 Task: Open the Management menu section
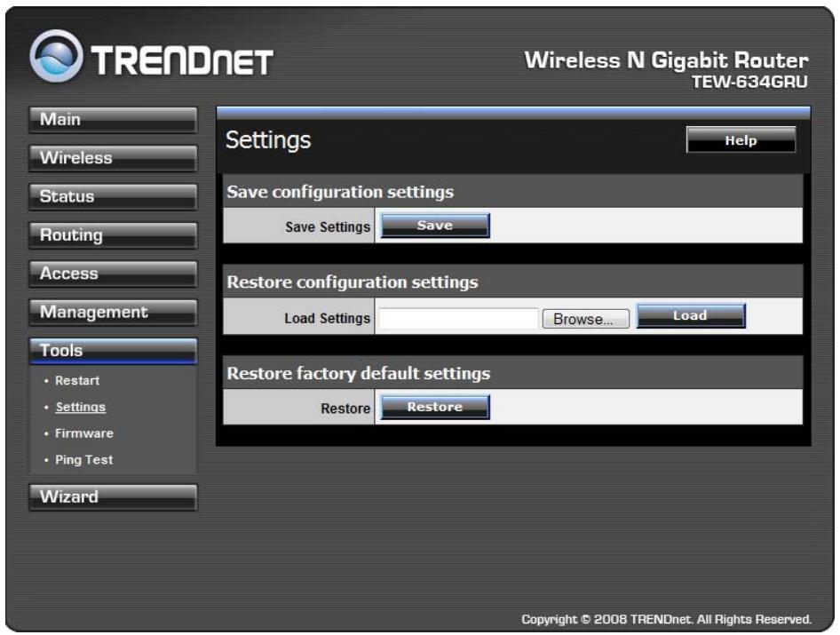pyautogui.click(x=113, y=313)
